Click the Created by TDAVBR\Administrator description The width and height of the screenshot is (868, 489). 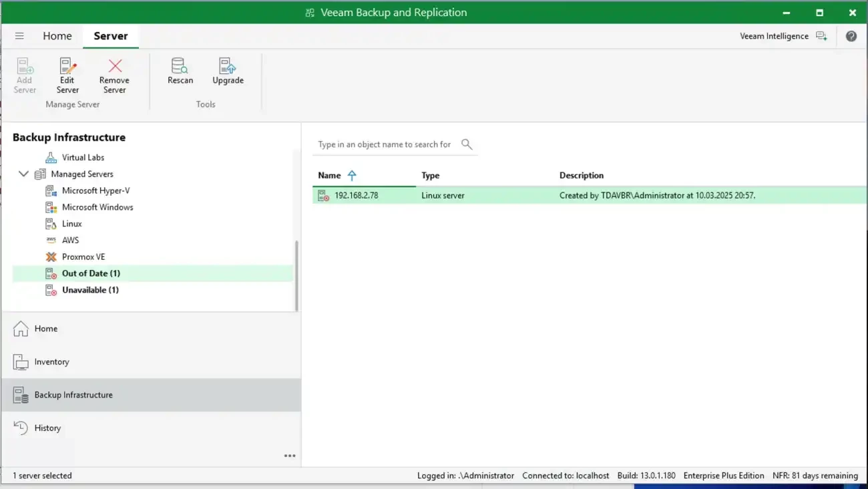click(657, 196)
